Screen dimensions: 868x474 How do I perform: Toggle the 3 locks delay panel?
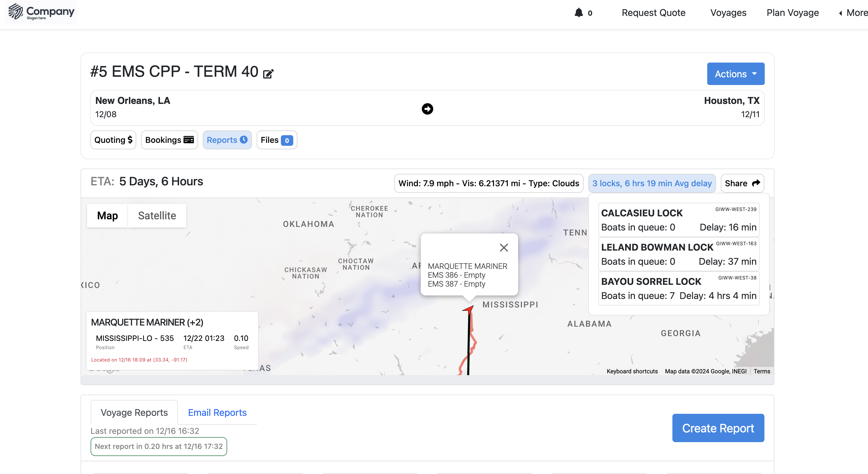pos(652,183)
